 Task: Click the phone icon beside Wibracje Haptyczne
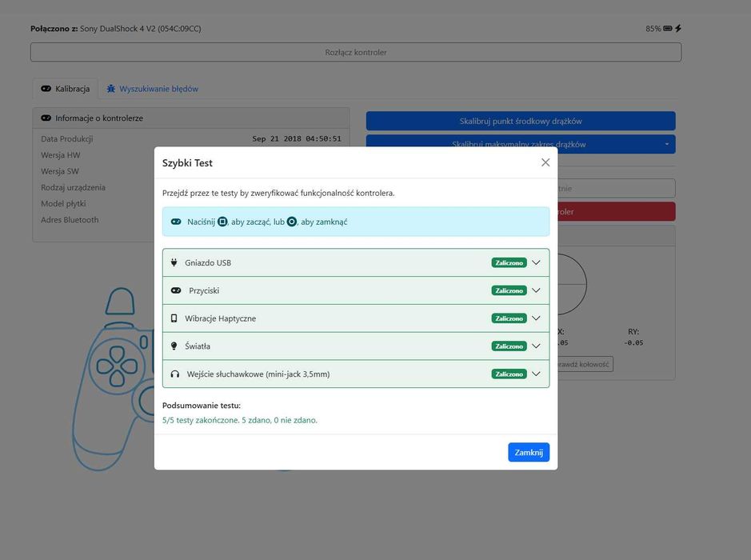pyautogui.click(x=174, y=318)
